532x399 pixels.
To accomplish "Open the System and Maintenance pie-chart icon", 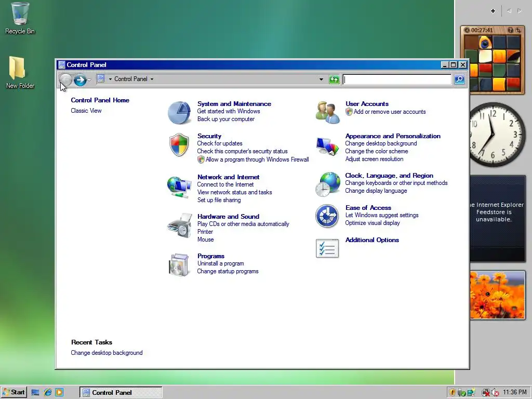I will coord(179,112).
